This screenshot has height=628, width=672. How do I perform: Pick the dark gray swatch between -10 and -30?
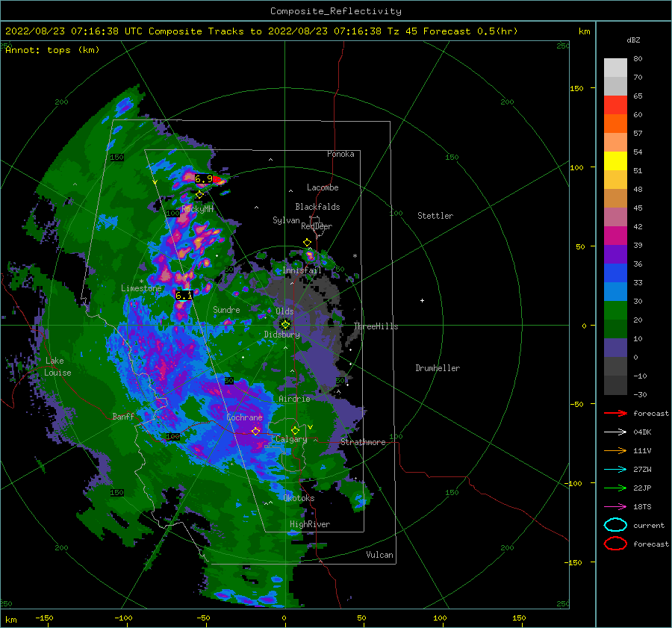click(615, 385)
